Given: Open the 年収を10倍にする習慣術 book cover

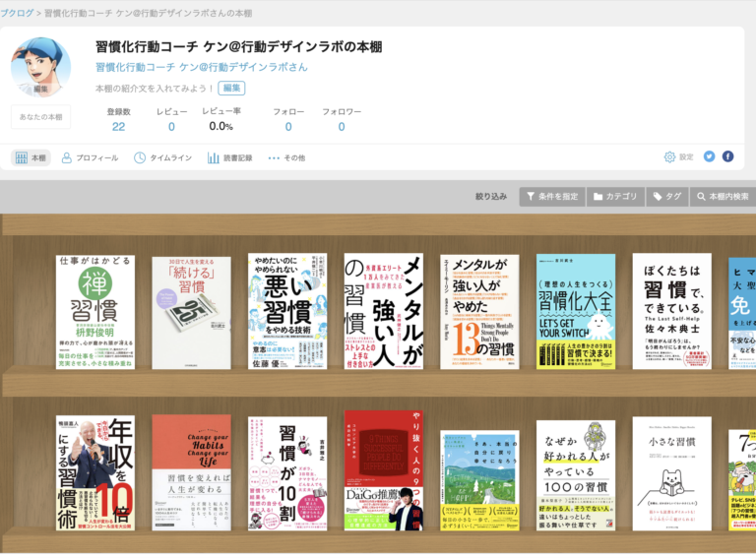Looking at the screenshot, I should coord(95,473).
